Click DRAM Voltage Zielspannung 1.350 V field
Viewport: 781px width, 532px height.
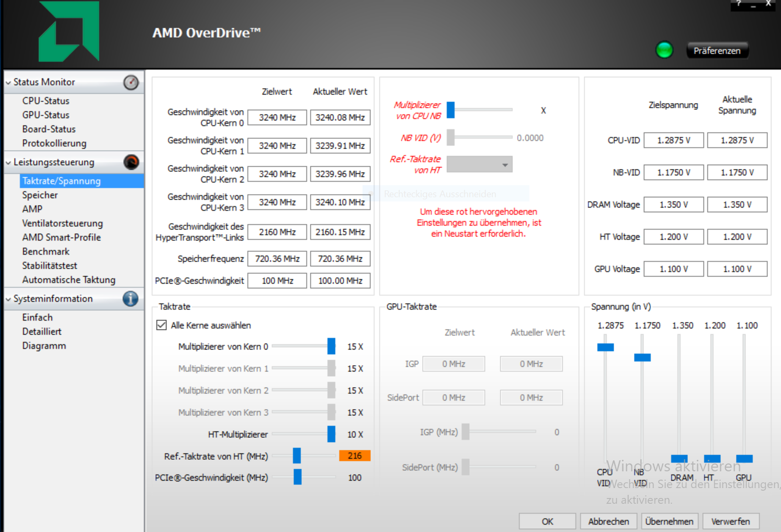674,205
